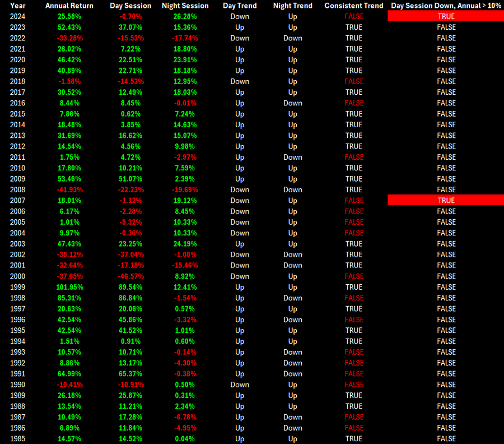The image size is (504, 444).
Task: Select day session value 41.52%
Action: 130,330
